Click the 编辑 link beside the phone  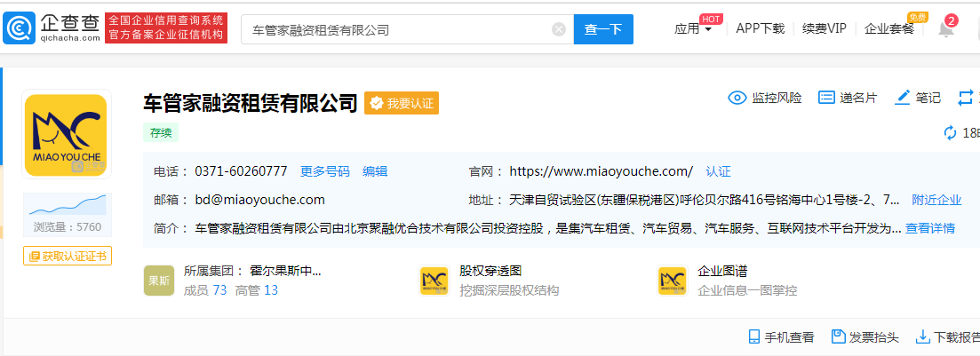pyautogui.click(x=375, y=171)
